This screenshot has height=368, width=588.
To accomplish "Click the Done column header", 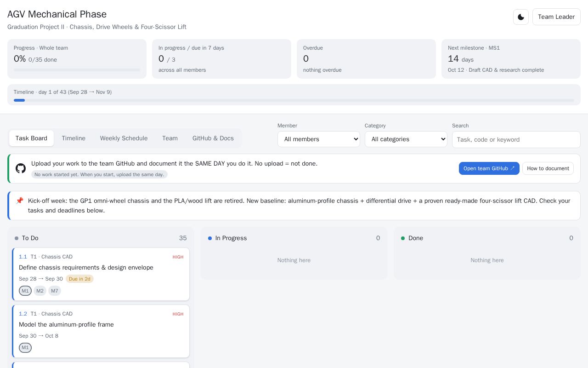I will (x=487, y=238).
